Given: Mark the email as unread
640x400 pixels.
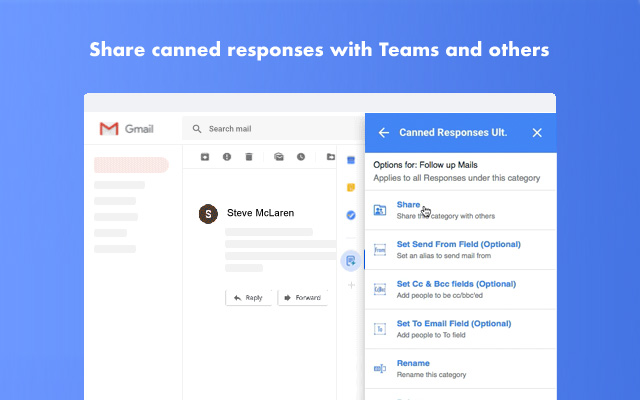Looking at the screenshot, I should [x=279, y=157].
